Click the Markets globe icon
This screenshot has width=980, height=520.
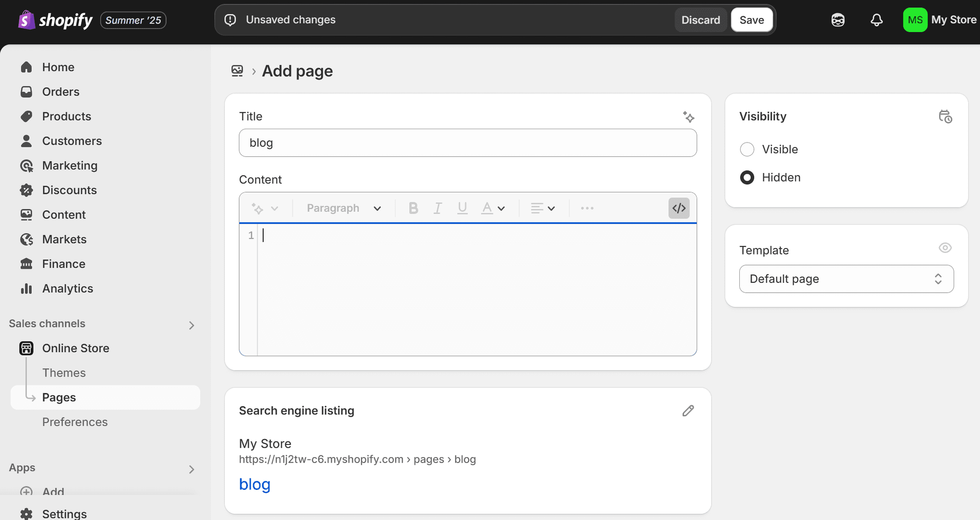[26, 239]
